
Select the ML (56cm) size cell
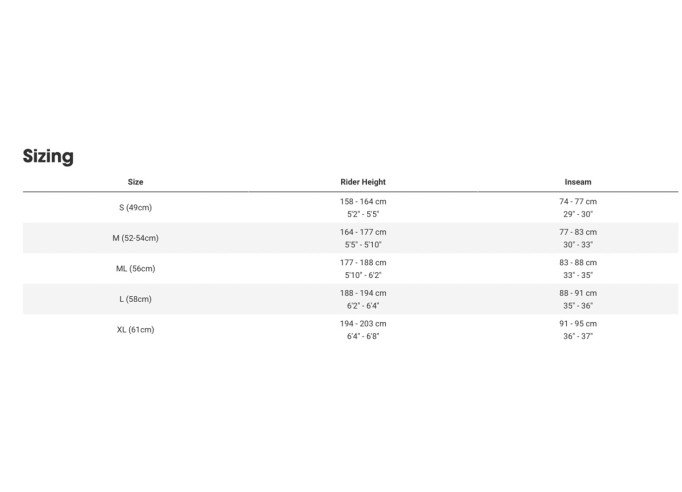[x=136, y=268]
